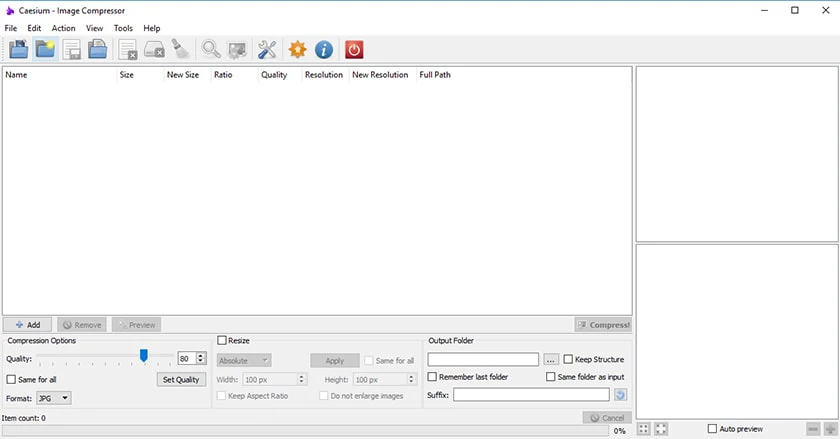
Task: Open the Tools menu
Action: click(123, 28)
